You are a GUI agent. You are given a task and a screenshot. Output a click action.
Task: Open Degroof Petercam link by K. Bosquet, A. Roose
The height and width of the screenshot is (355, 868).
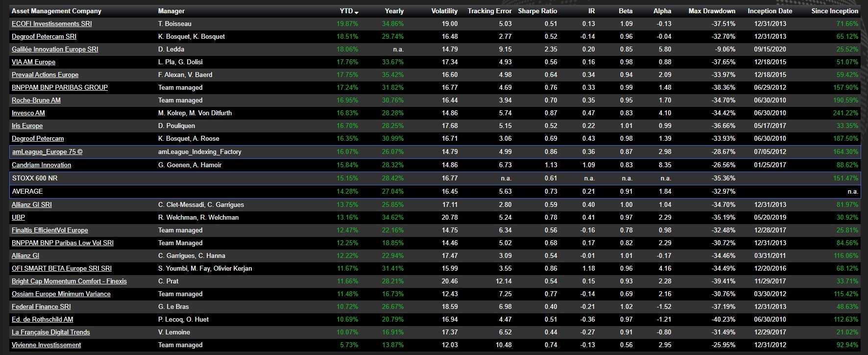click(38, 138)
